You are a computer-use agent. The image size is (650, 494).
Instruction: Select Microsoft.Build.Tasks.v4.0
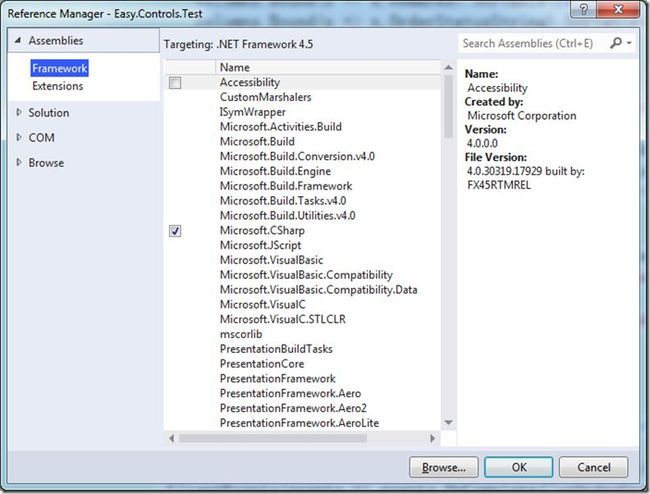click(283, 201)
